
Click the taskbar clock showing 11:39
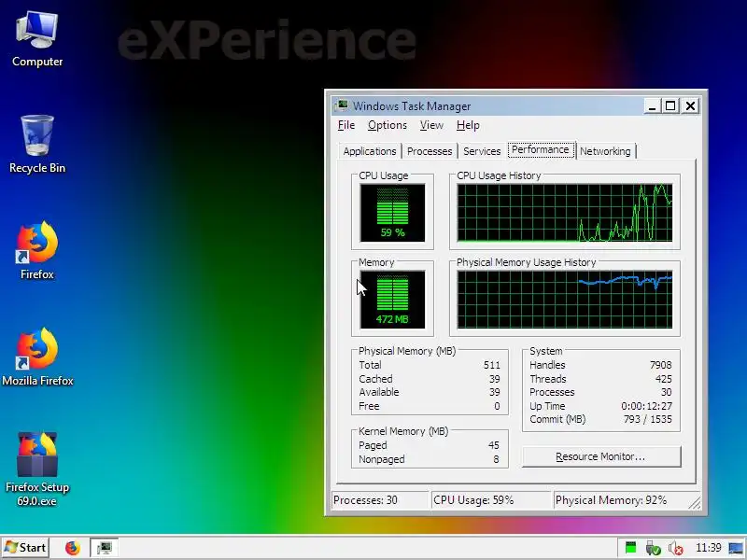(709, 548)
